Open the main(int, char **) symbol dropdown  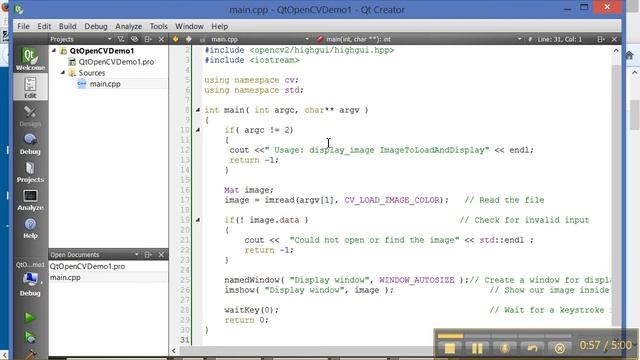click(x=519, y=39)
